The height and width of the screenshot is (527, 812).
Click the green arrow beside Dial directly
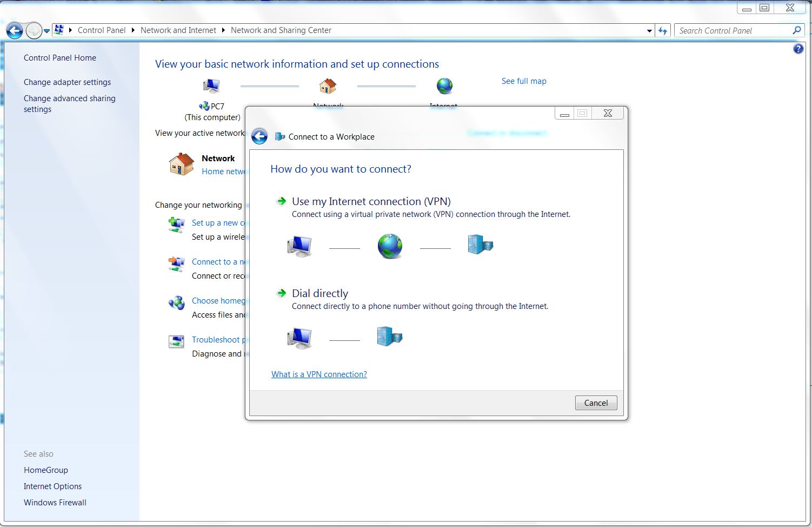coord(281,293)
